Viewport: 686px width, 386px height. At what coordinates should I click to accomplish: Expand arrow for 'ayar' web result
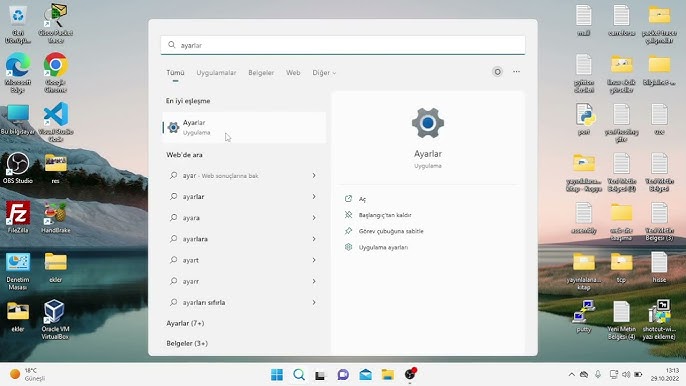pos(314,175)
